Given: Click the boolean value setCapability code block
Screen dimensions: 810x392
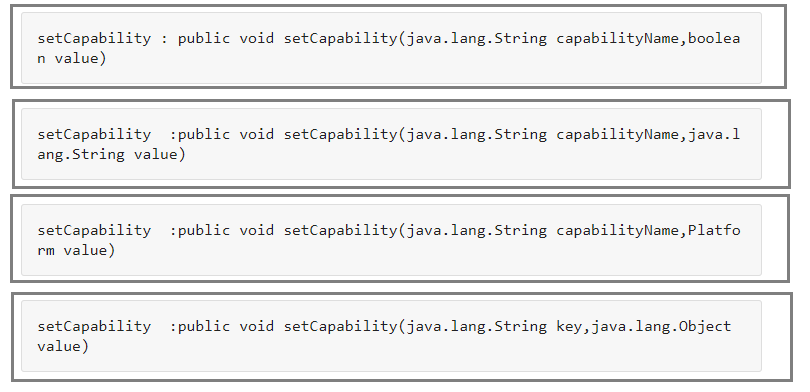Looking at the screenshot, I should [x=391, y=48].
